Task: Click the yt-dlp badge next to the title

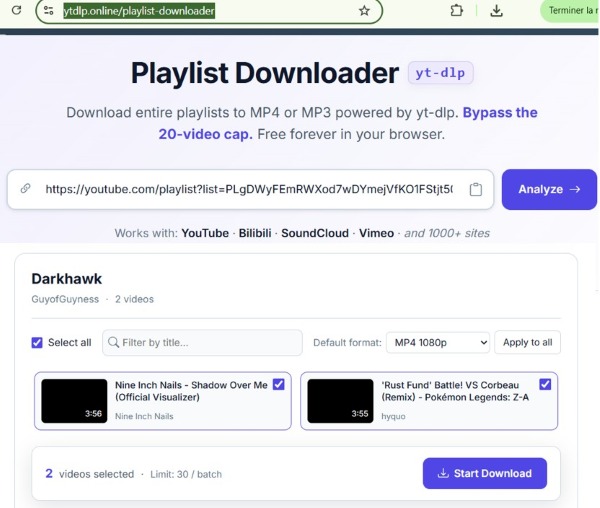Action: (x=440, y=73)
